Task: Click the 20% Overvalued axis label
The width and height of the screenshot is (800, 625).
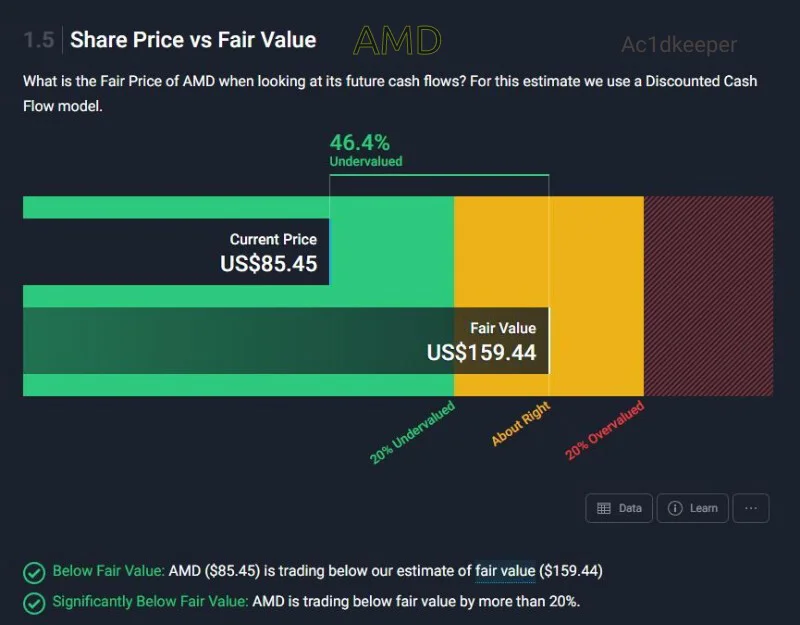Action: coord(605,431)
